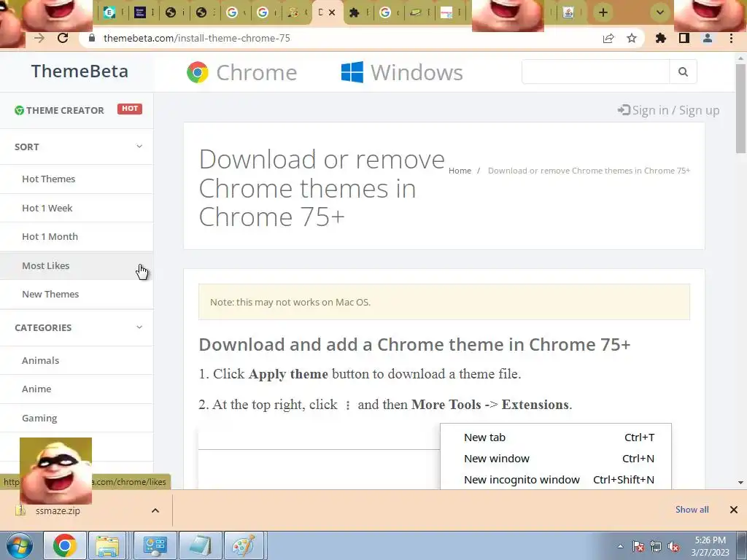This screenshot has height=560, width=747.
Task: Click the Action Center flag tray icon
Action: [x=638, y=546]
